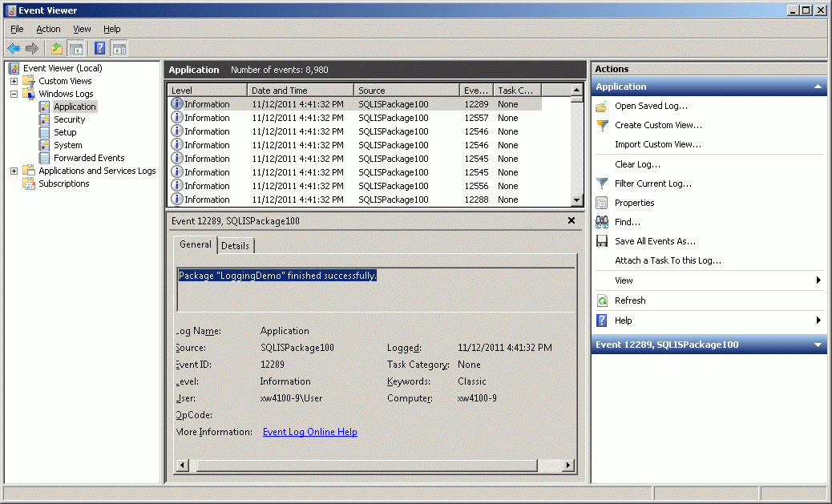Click the Back arrow toolbar icon

[14, 48]
